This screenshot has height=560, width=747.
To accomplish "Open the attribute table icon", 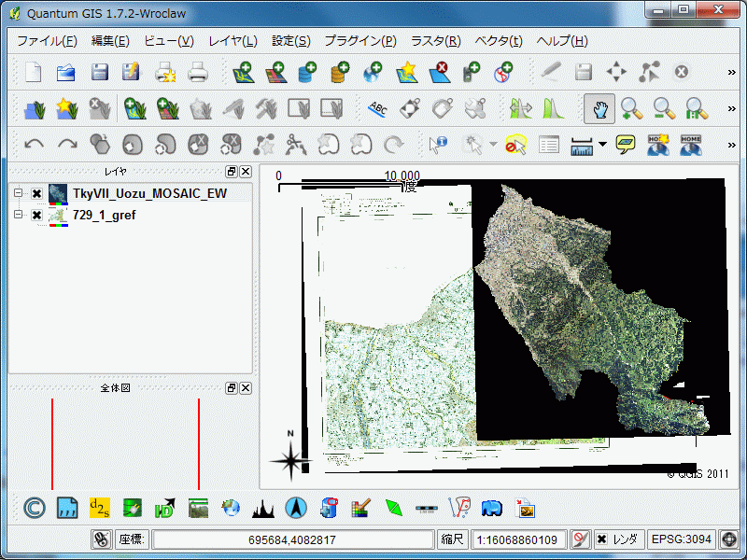I will pyautogui.click(x=549, y=145).
